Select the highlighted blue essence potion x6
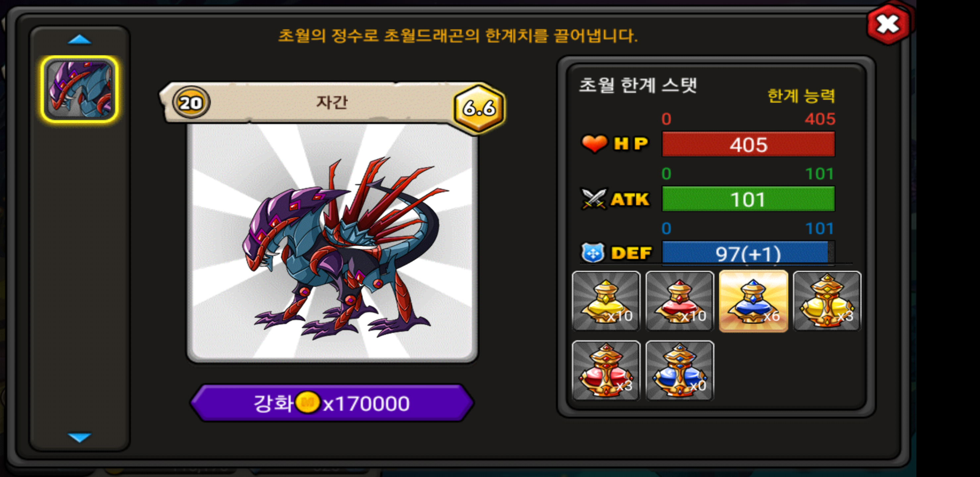Screen dimensions: 980x477 pos(753,301)
